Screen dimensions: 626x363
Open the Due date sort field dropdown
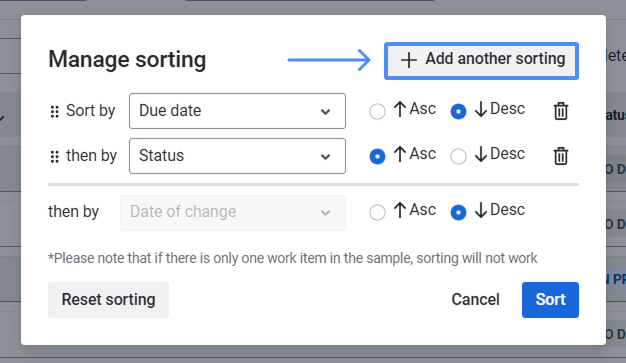point(237,111)
